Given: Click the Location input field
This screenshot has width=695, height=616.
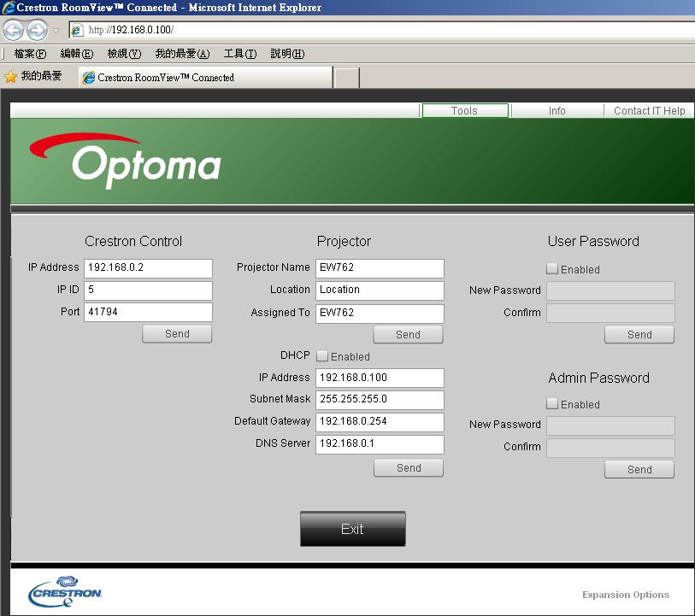Looking at the screenshot, I should (x=380, y=290).
